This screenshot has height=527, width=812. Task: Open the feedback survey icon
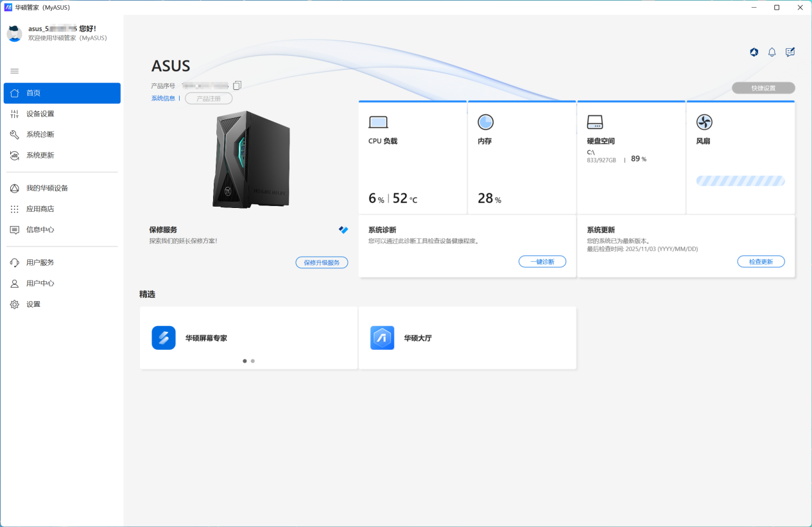pyautogui.click(x=790, y=52)
